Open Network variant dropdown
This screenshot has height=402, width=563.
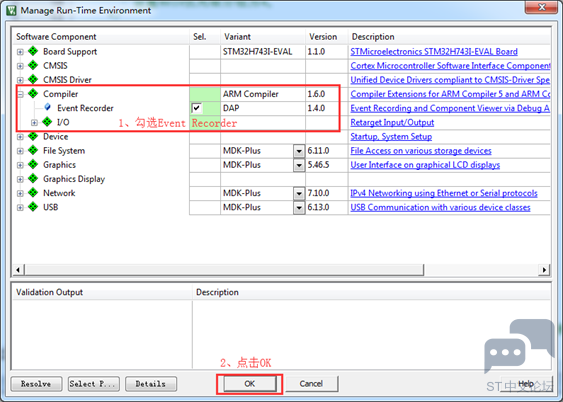[x=299, y=193]
